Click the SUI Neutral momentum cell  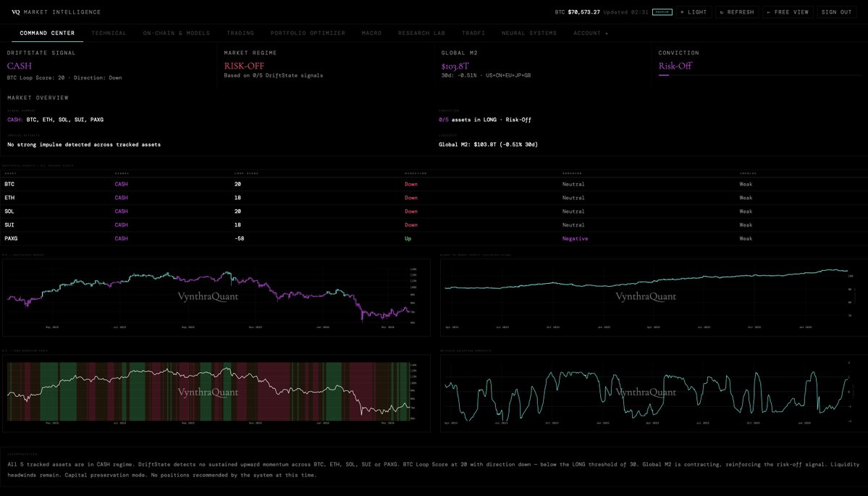click(573, 224)
